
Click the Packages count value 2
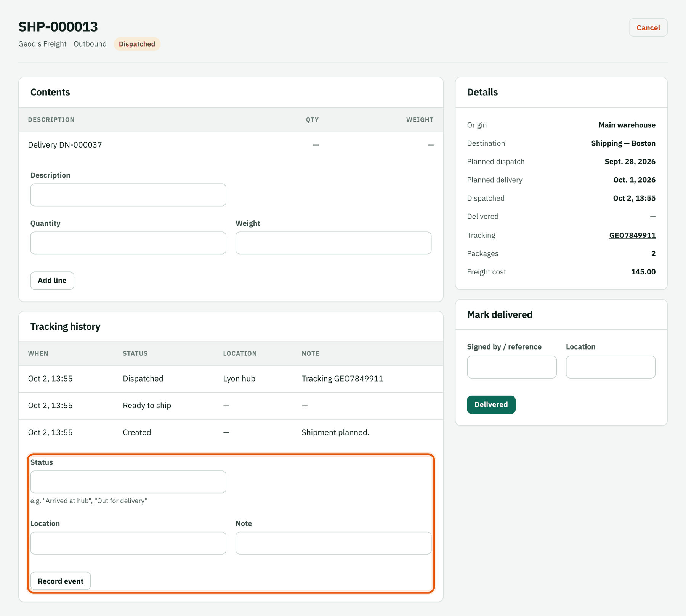coord(653,253)
